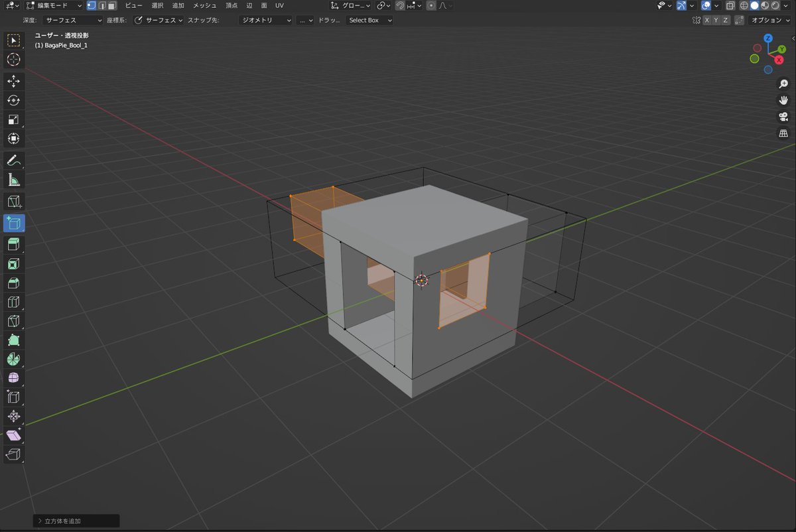796x532 pixels.
Task: Toggle auto merge vertices icon
Action: click(740, 20)
